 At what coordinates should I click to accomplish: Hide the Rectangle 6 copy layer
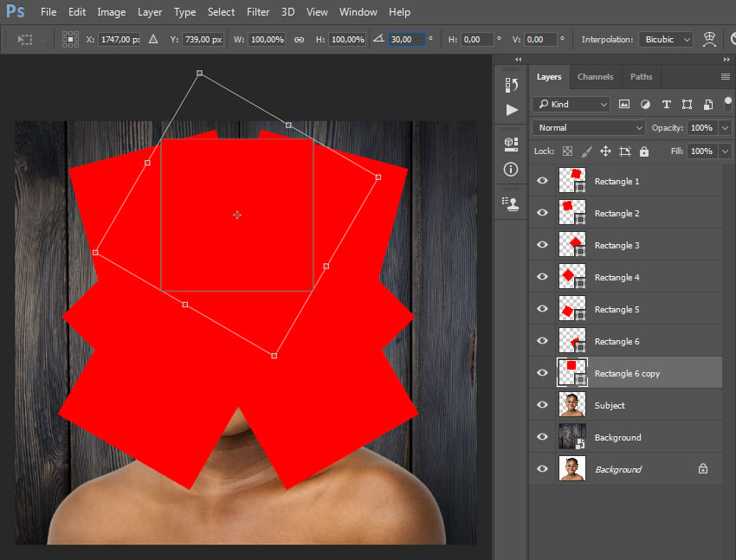click(x=542, y=372)
